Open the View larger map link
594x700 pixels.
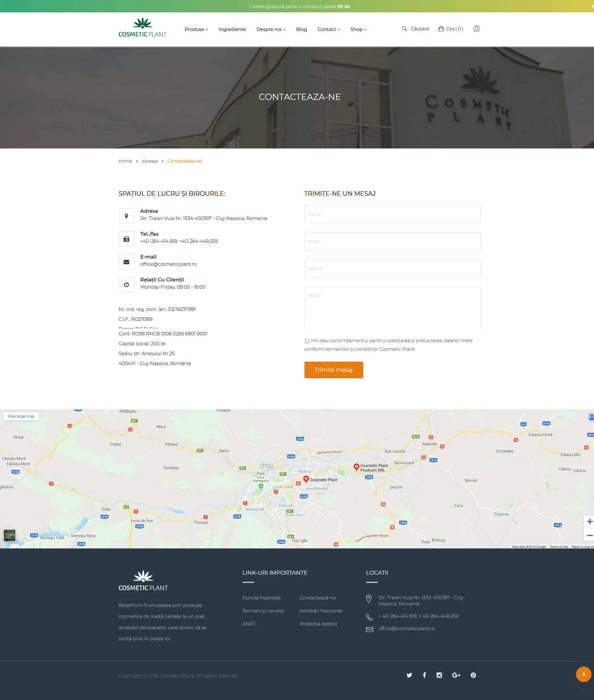pyautogui.click(x=21, y=416)
